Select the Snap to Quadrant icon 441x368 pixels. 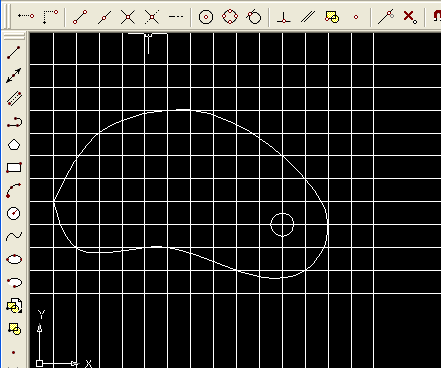coord(230,17)
